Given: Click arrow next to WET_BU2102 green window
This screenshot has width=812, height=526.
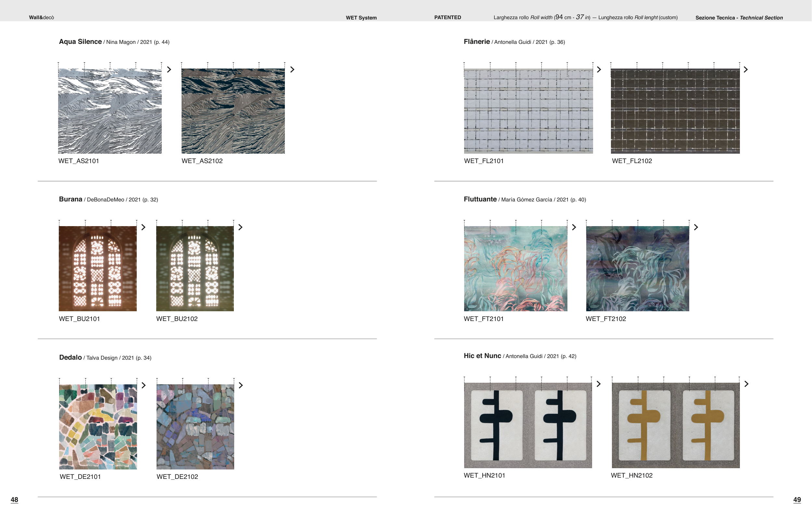Looking at the screenshot, I should click(x=240, y=227).
